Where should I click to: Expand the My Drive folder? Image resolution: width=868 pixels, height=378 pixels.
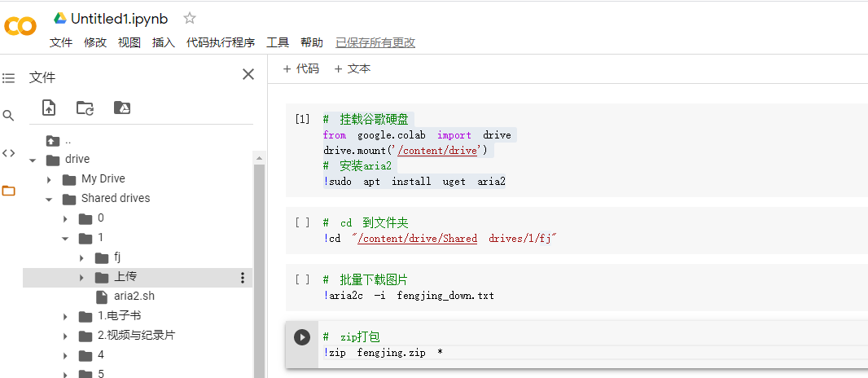click(x=49, y=179)
